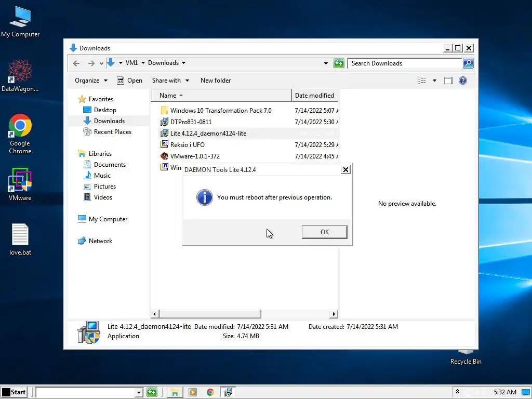
Task: Show hidden tray icons
Action: (457, 392)
